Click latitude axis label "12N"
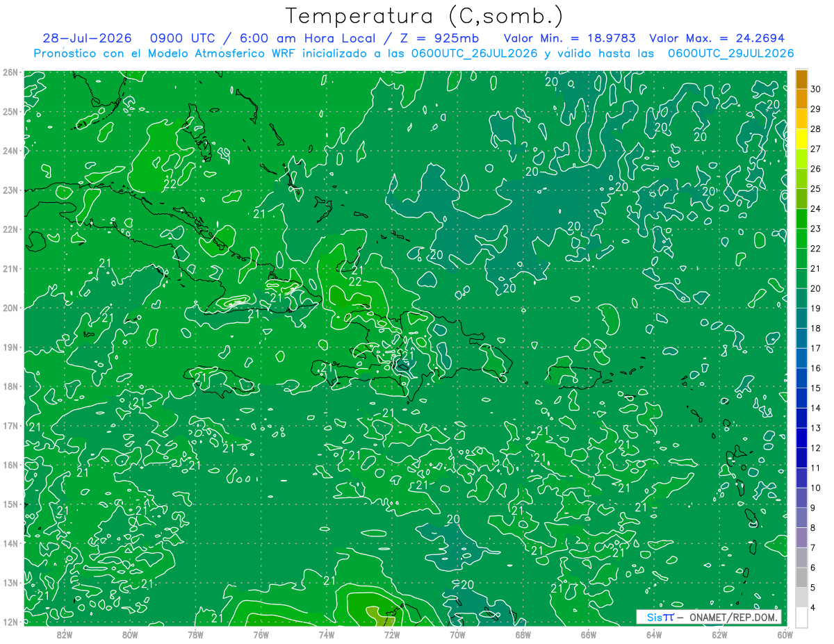The image size is (834, 644). [x=10, y=622]
